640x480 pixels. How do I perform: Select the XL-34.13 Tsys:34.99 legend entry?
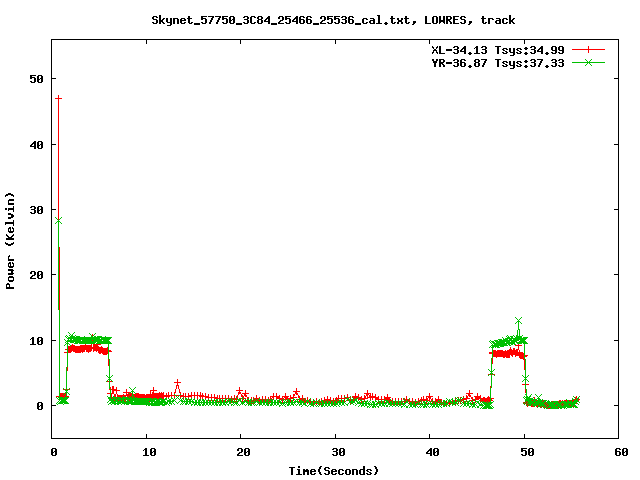tap(498, 50)
